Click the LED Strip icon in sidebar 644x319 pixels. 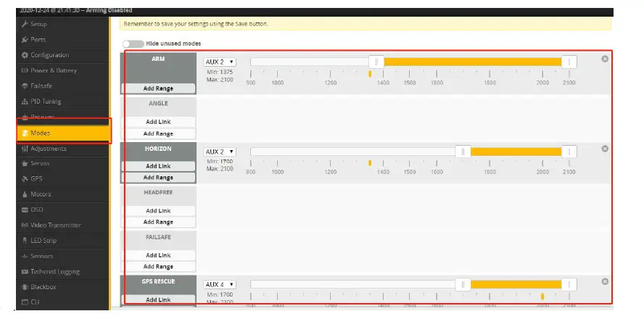tap(25, 241)
